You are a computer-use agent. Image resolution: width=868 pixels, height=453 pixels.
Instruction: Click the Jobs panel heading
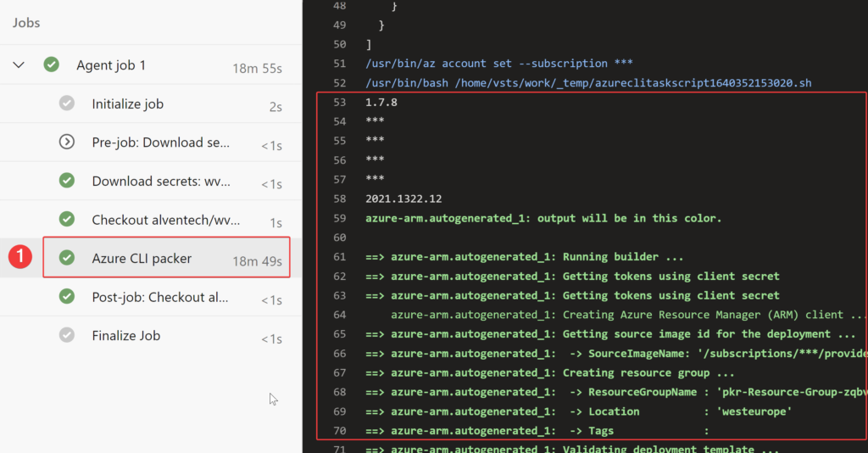point(26,23)
